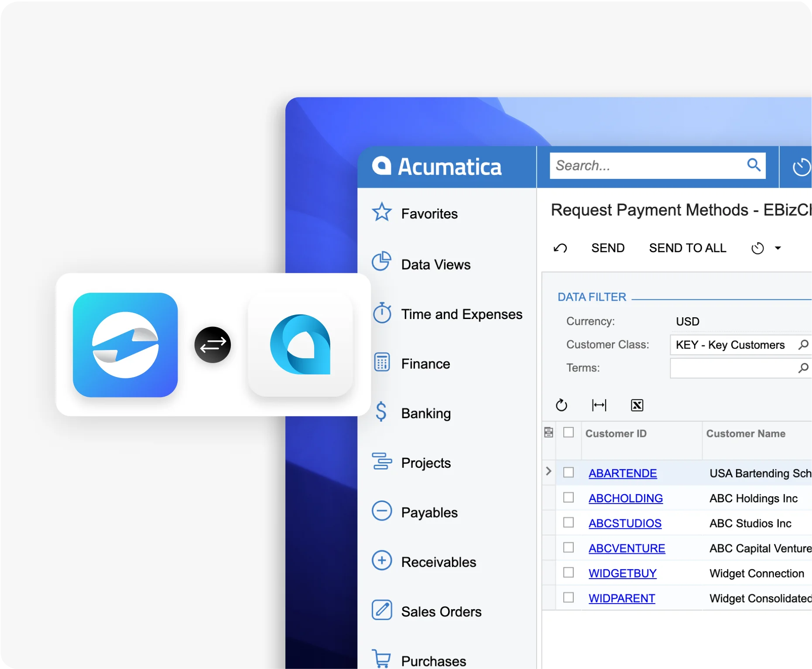Refresh the customer grid
Image resolution: width=812 pixels, height=669 pixels.
click(562, 405)
